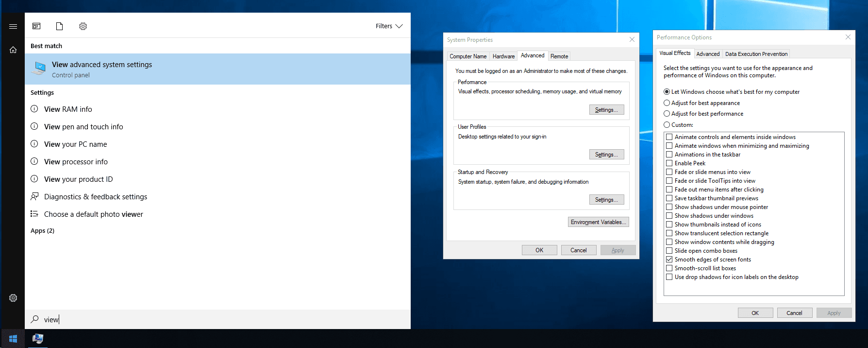Select the Settings filter gear in search header

(83, 26)
